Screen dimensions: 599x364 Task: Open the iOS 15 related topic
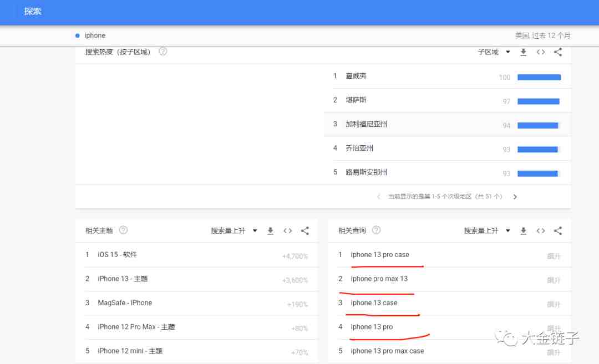point(117,255)
